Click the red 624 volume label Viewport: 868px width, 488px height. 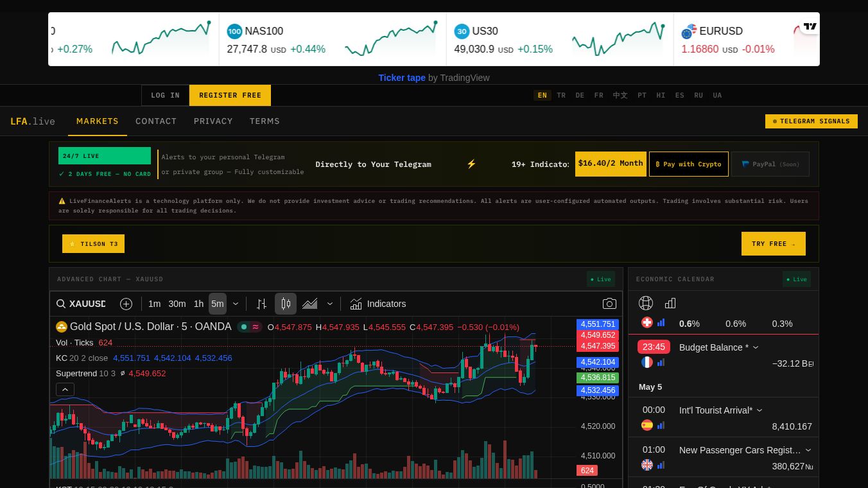(587, 471)
